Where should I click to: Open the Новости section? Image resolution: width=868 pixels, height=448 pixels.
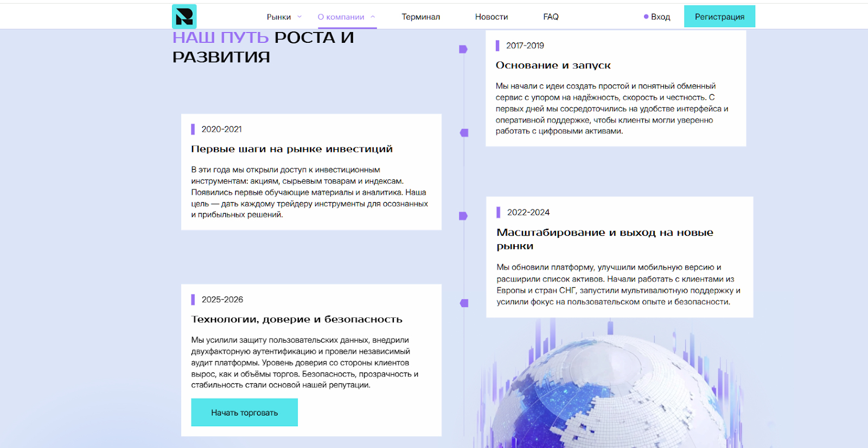click(492, 17)
